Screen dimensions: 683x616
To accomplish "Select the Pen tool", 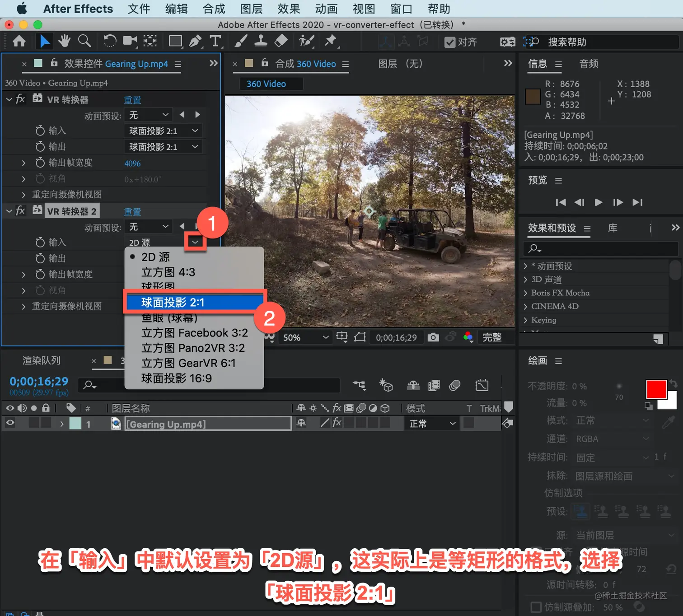I will click(x=196, y=42).
